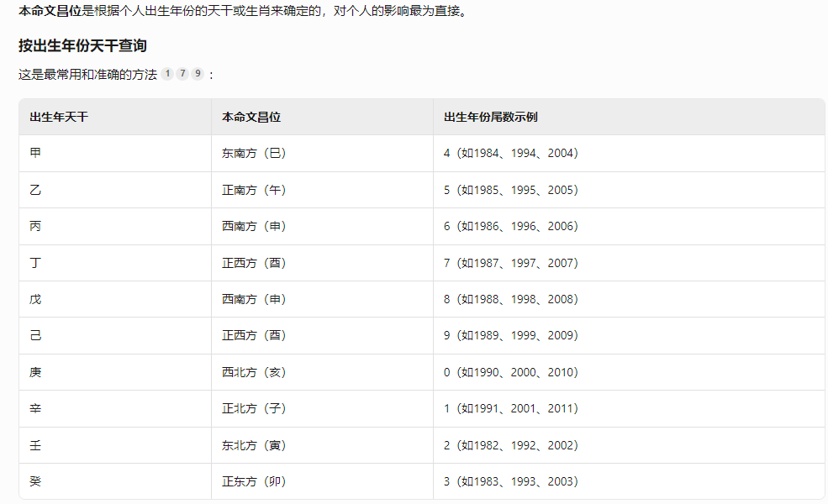Viewport: 828px width, 504px height.
Task: Click the 癸 stem cell in the last row
Action: 35,482
